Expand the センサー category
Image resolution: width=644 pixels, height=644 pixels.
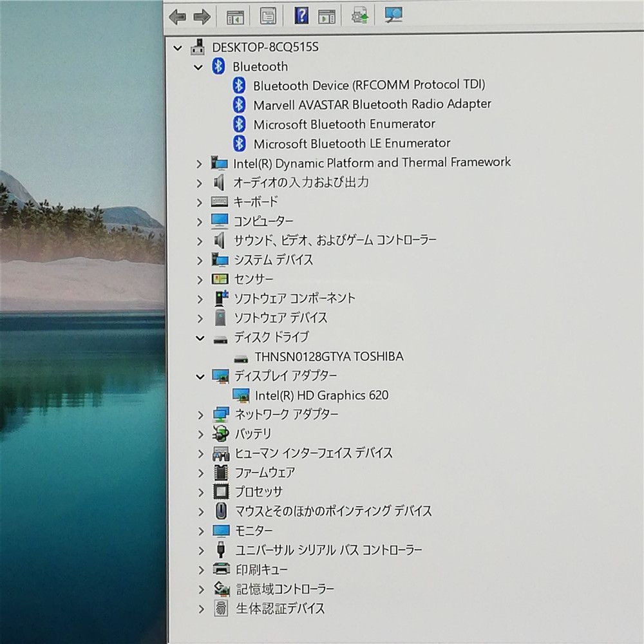click(x=200, y=279)
